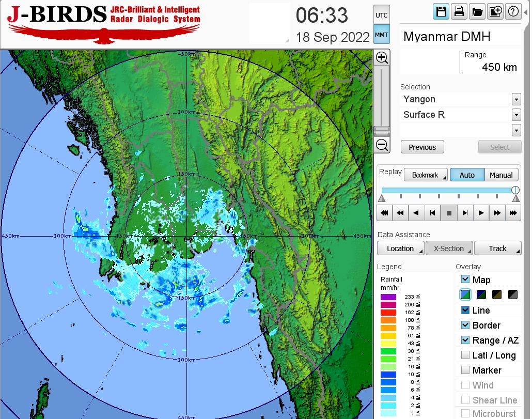Turn on the Marker overlay checkbox
This screenshot has height=419, width=532.
(x=465, y=370)
